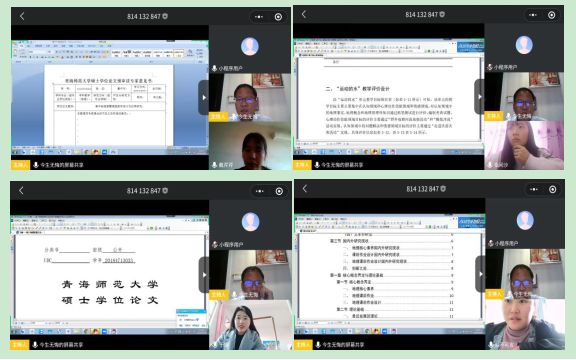
Task: Click back arrow in evaluation-form table meeting
Action: [22, 16]
